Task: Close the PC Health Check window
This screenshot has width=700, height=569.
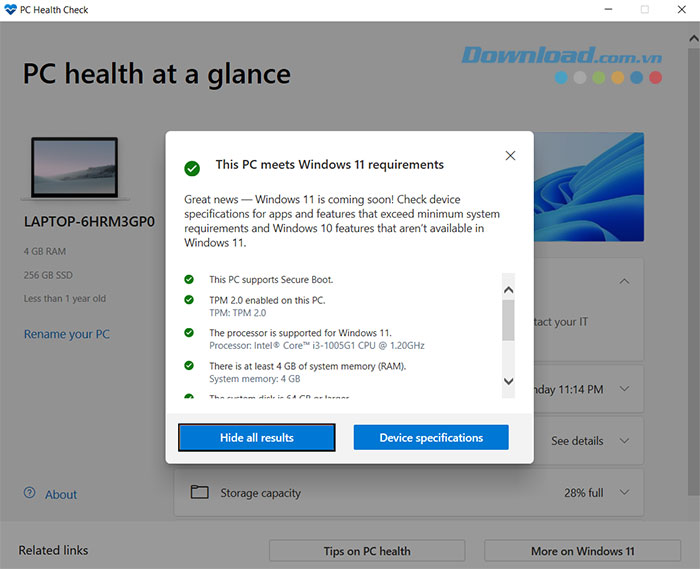Action: 681,9
